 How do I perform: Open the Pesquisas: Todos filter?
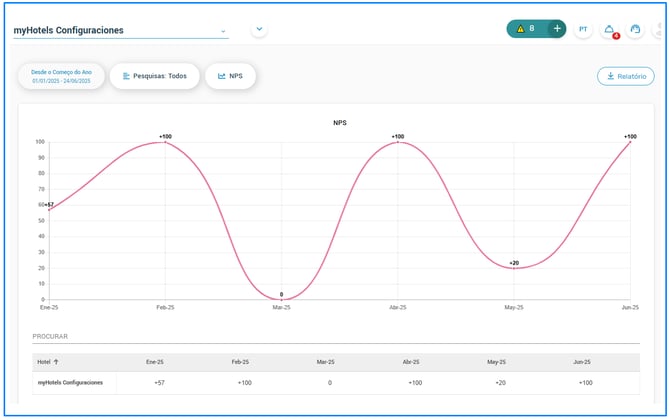click(155, 76)
